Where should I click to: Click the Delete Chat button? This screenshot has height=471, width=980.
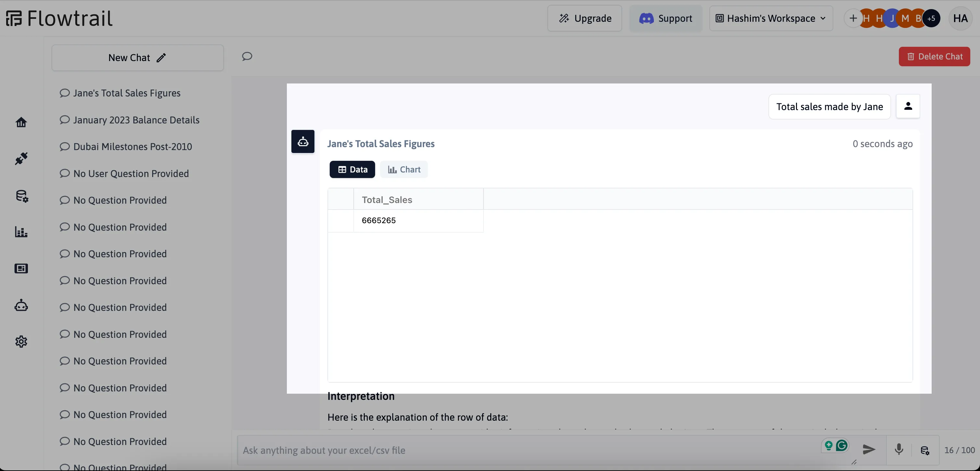click(934, 56)
